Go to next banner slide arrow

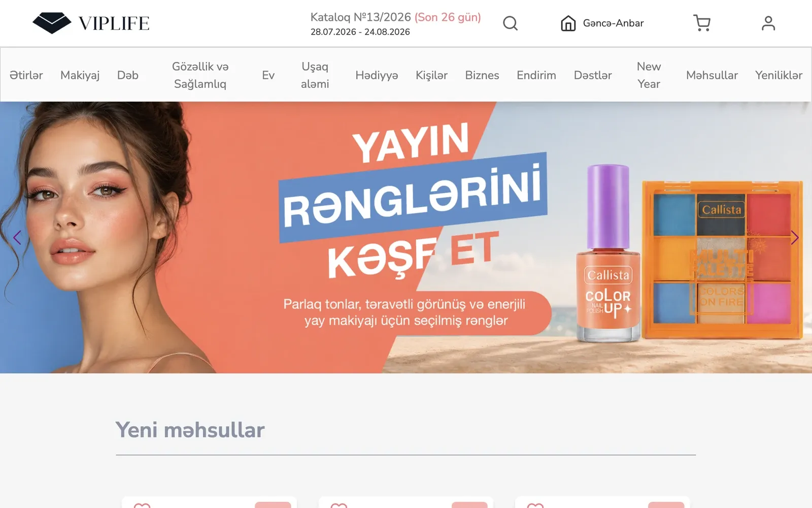tap(795, 237)
